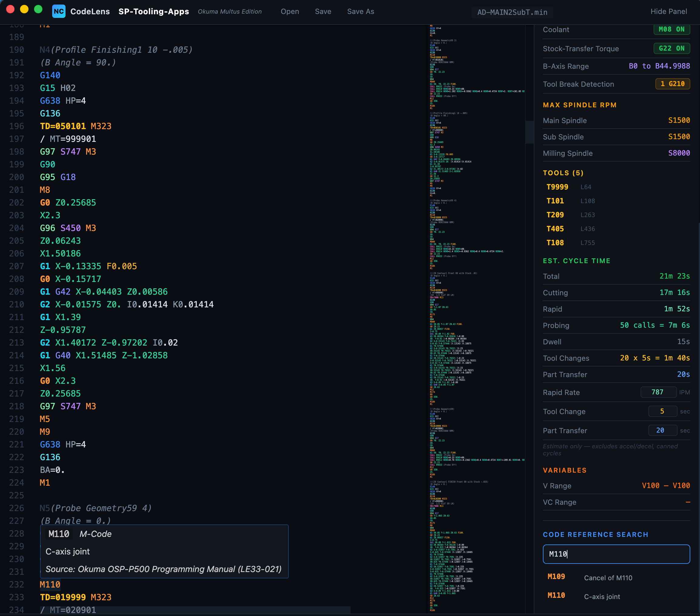Focus the Rapid Rate 787 IPM field
This screenshot has width=700, height=616.
tap(658, 392)
